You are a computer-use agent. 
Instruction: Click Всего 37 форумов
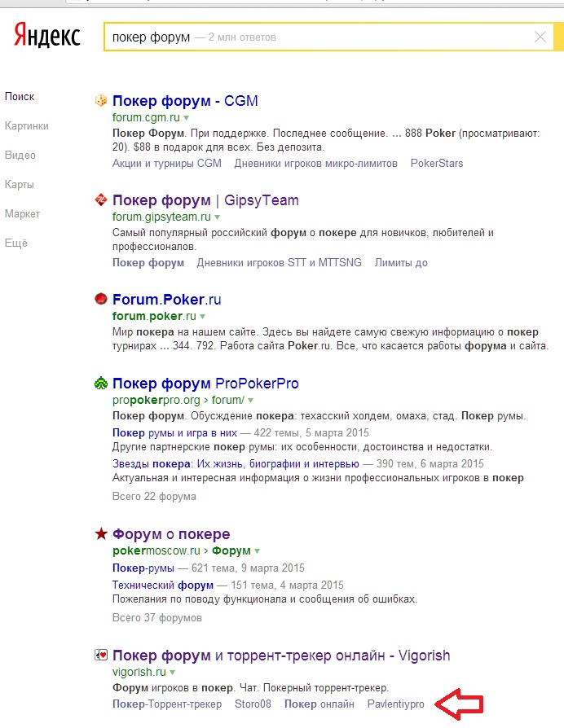click(x=157, y=618)
